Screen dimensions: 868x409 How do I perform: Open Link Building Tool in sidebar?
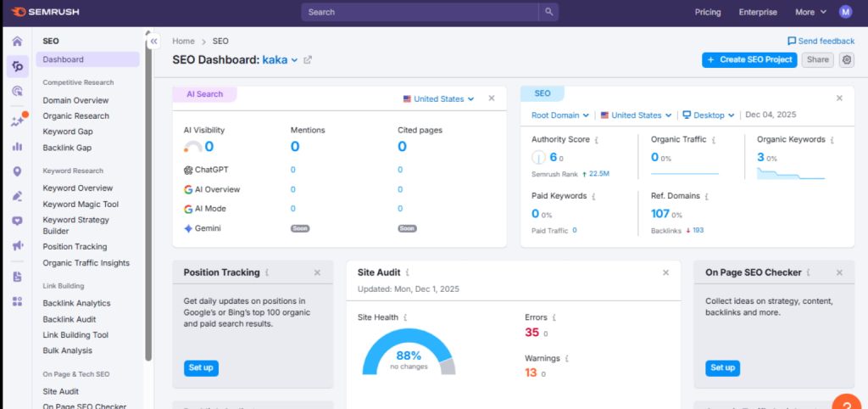point(75,334)
